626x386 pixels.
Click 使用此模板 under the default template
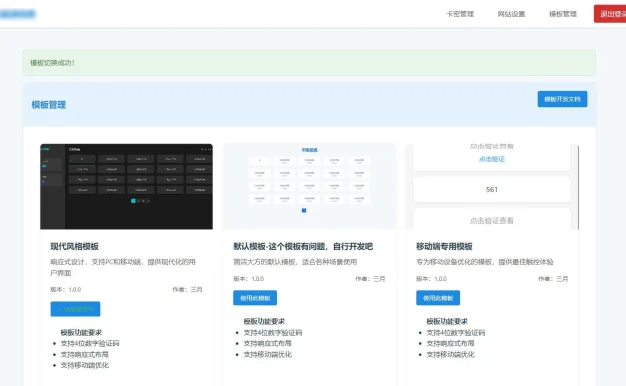point(255,298)
